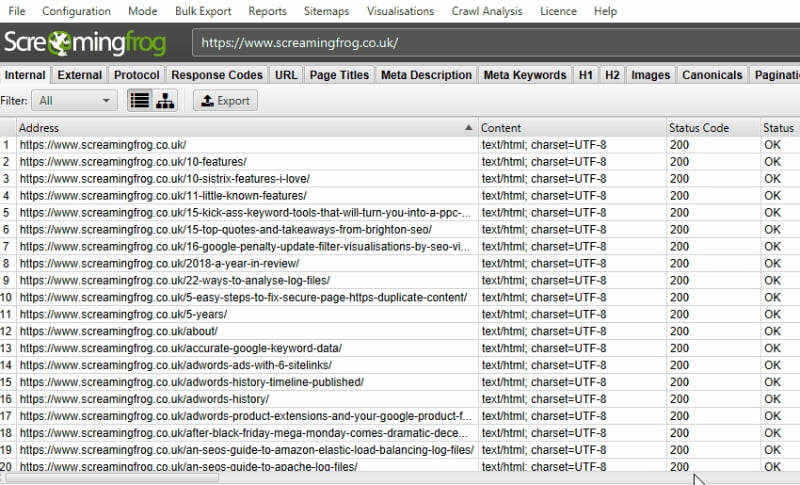Click the Screaming Frog logo
800x485 pixels.
[x=92, y=44]
